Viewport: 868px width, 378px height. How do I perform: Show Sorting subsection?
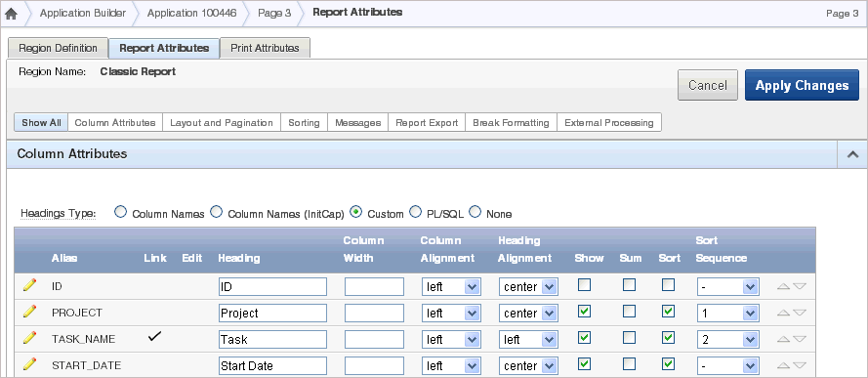pos(304,123)
